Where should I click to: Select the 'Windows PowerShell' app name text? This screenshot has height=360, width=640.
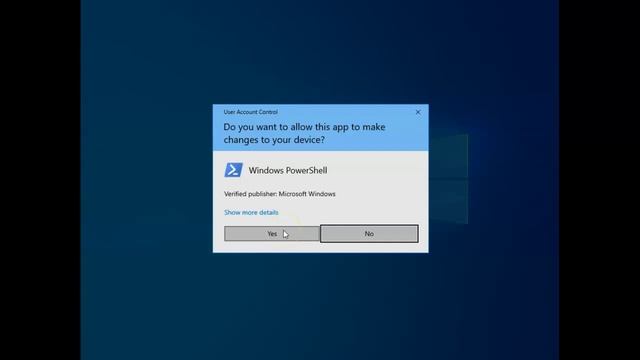point(288,170)
